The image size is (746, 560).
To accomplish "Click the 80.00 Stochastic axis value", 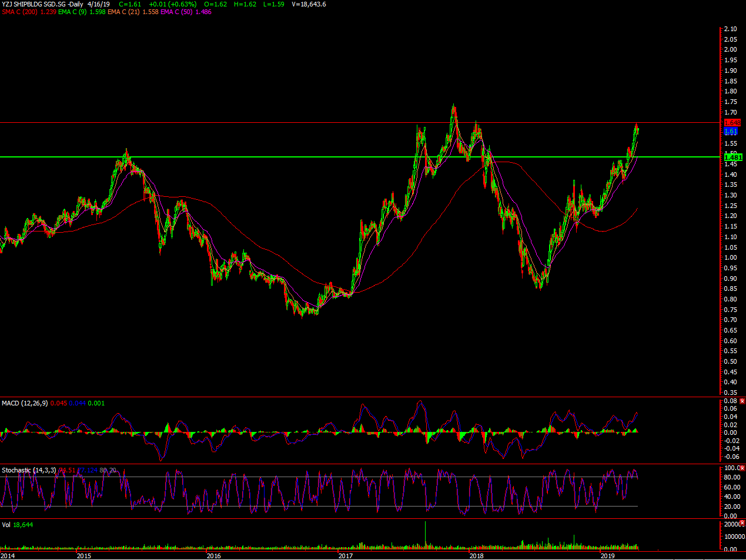I will pyautogui.click(x=731, y=477).
